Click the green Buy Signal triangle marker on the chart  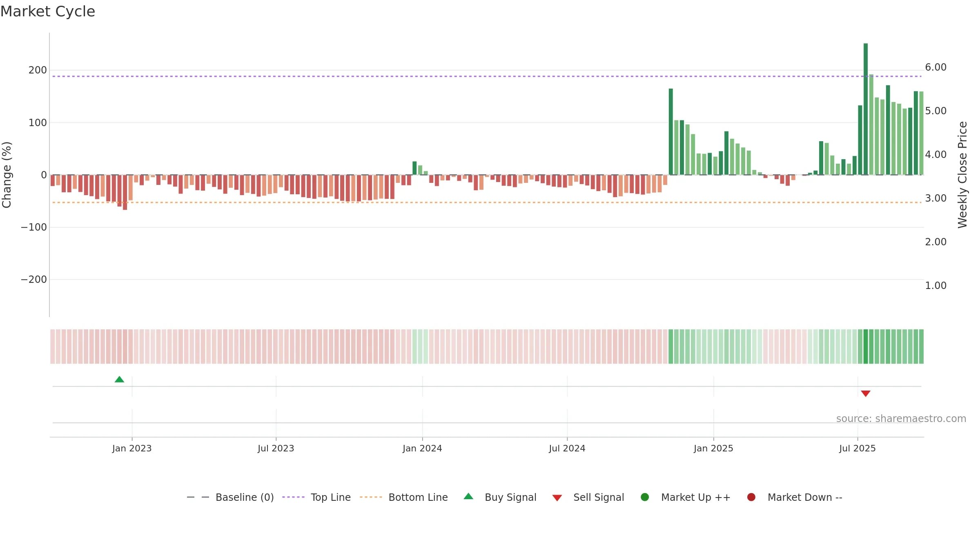[119, 380]
